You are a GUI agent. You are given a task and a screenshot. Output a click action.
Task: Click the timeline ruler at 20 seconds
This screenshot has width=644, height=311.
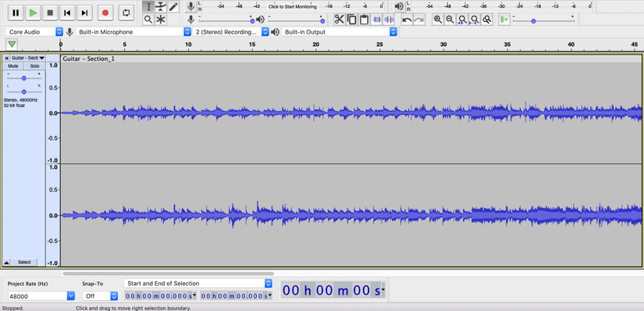pyautogui.click(x=316, y=45)
